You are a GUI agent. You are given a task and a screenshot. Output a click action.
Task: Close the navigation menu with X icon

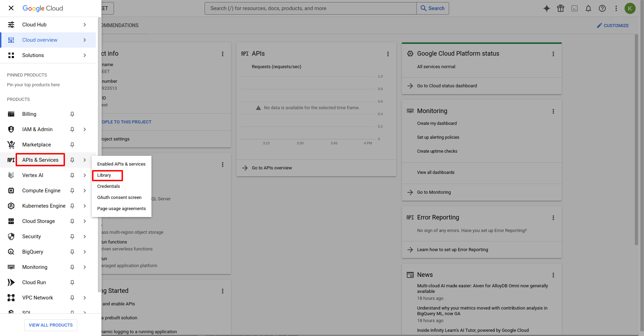point(11,8)
